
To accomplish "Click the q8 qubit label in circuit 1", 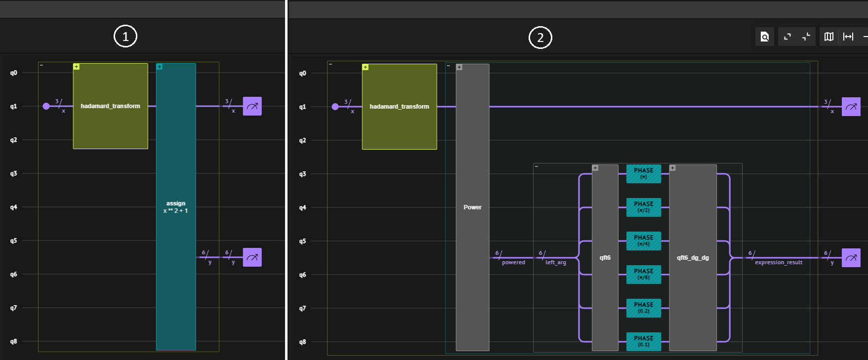I will [13, 341].
